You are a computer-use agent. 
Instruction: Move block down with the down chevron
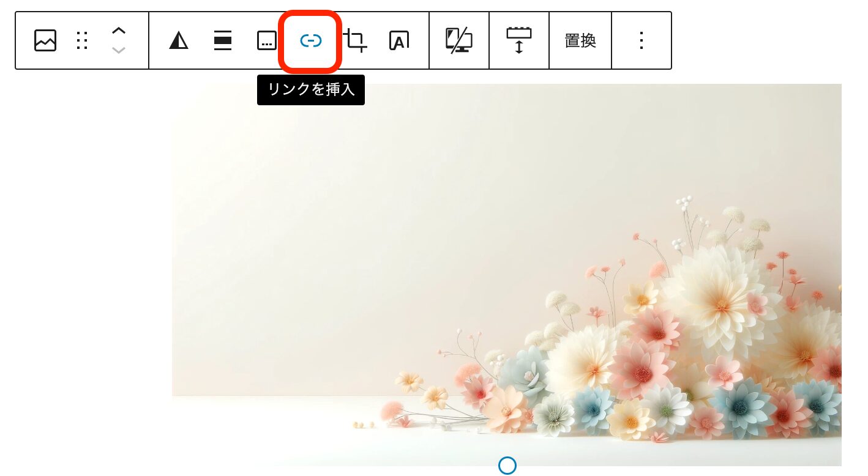pyautogui.click(x=119, y=50)
